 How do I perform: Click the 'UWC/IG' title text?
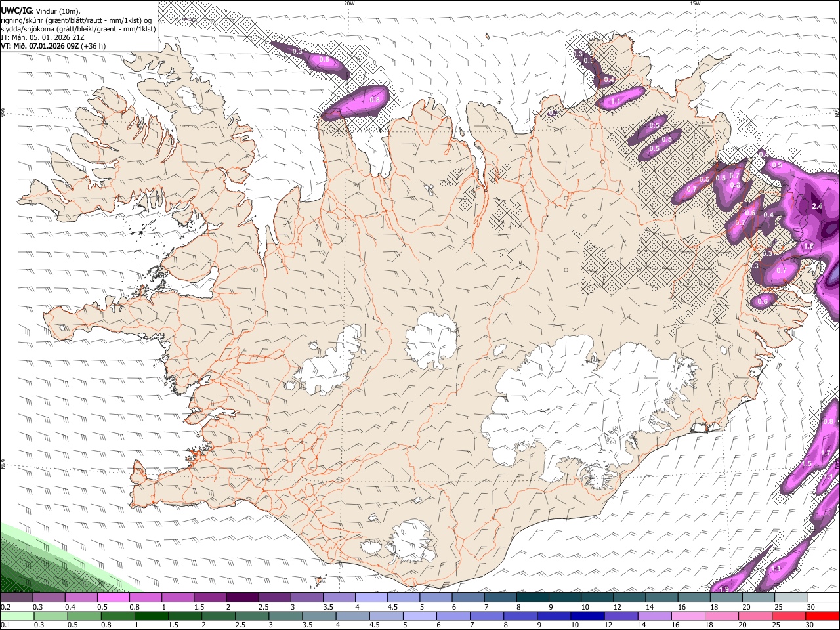tap(16, 10)
